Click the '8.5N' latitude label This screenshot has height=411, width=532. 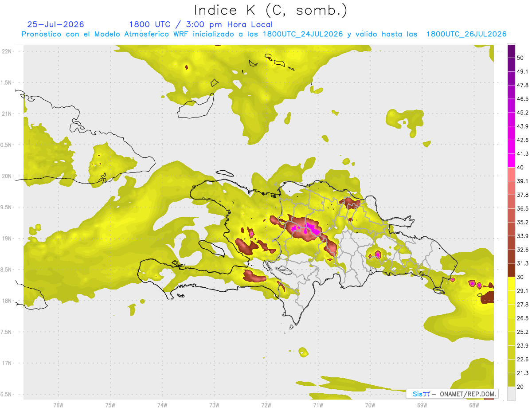click(7, 270)
